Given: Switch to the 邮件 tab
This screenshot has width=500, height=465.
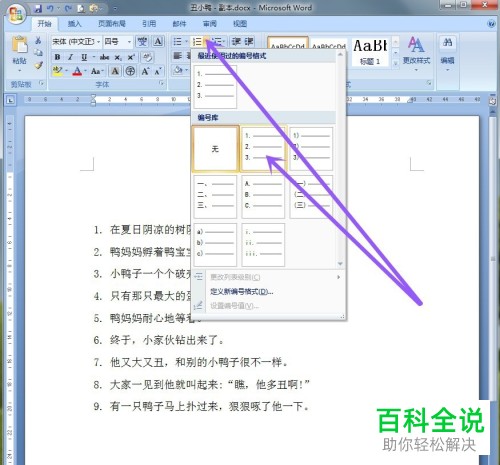Looking at the screenshot, I should point(179,24).
